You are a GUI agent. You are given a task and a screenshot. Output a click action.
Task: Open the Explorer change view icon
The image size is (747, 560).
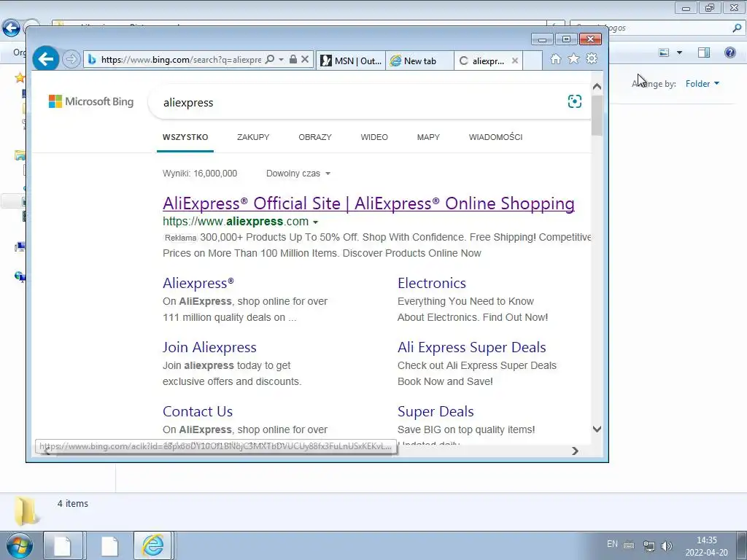pyautogui.click(x=664, y=52)
